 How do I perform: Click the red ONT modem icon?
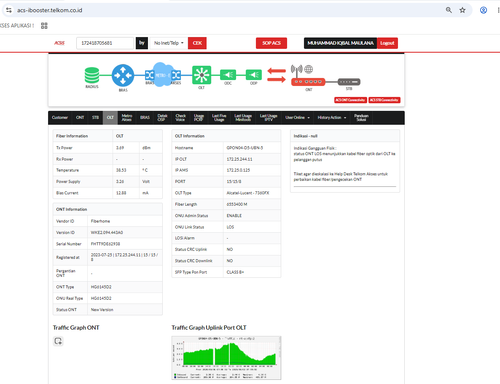click(x=308, y=82)
